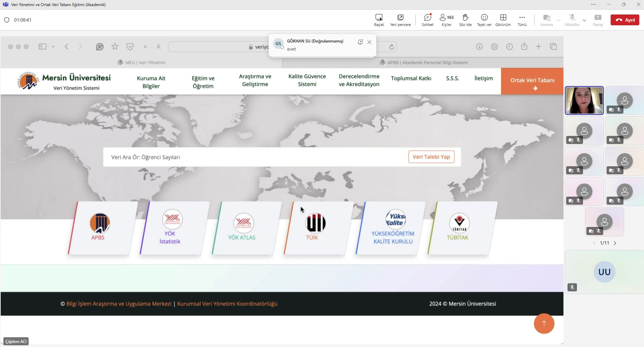Image resolution: width=644 pixels, height=347 pixels.
Task: Click the Ortak Veri Tabanı orange button
Action: 532,81
